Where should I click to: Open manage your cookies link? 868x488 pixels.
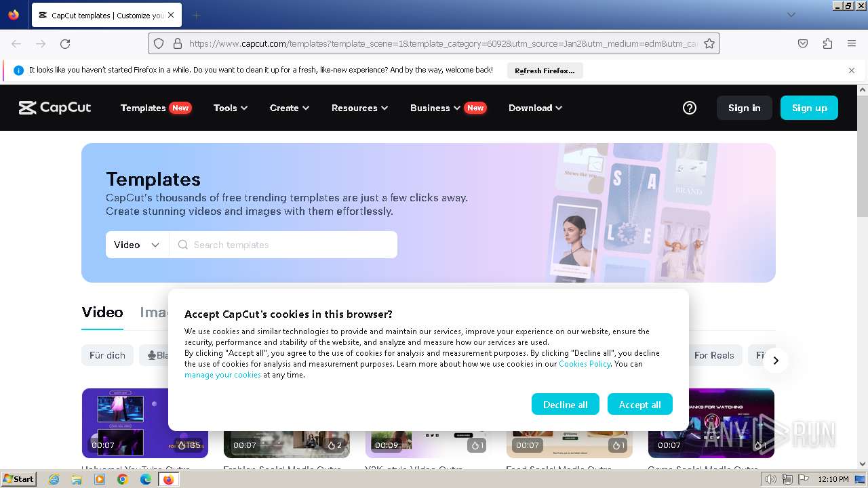pos(222,375)
